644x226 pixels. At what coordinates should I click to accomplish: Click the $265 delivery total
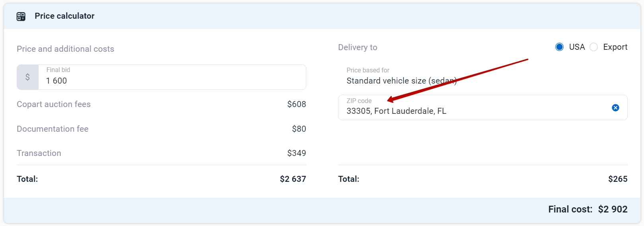[x=618, y=179]
